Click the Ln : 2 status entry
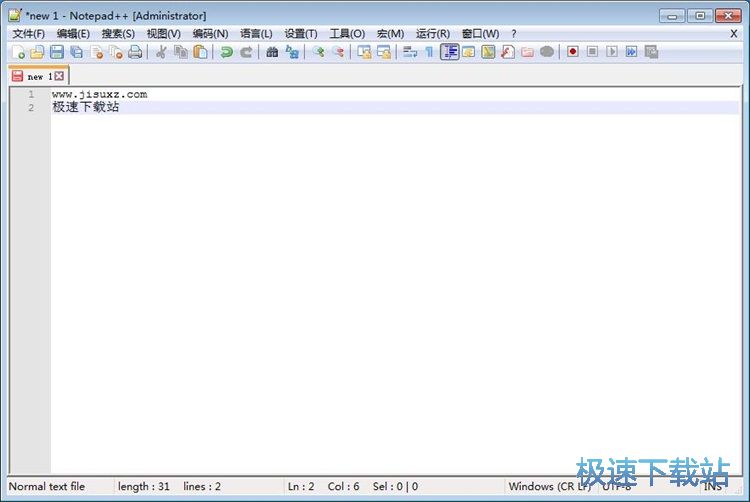750x502 pixels. (301, 486)
